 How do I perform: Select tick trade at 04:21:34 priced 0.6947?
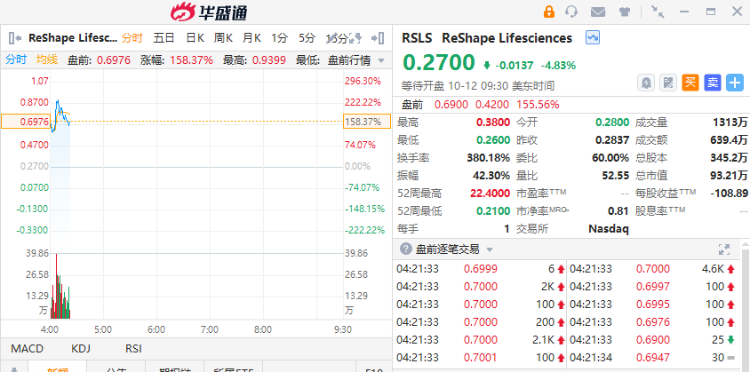click(x=652, y=357)
